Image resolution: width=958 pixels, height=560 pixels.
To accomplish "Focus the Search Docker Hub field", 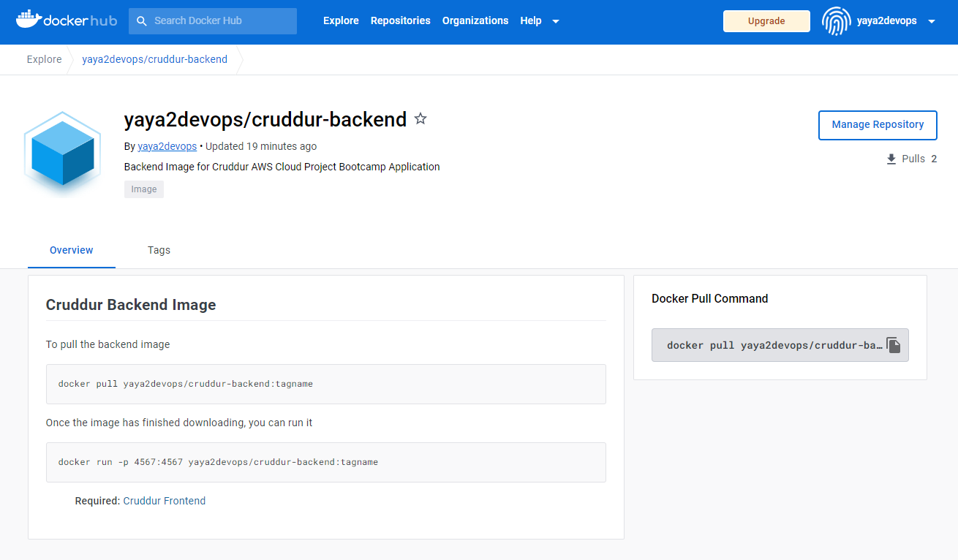I will (213, 21).
